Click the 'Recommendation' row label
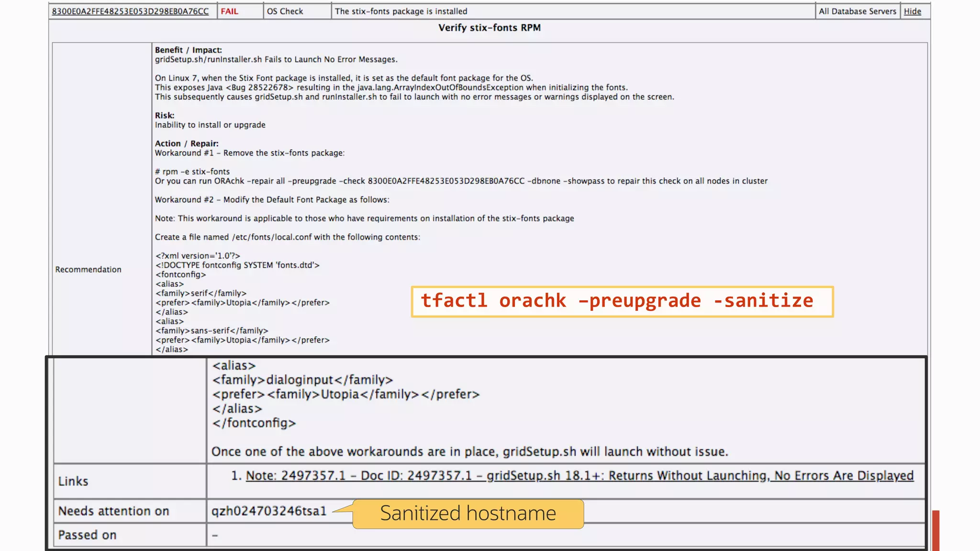 coord(88,270)
